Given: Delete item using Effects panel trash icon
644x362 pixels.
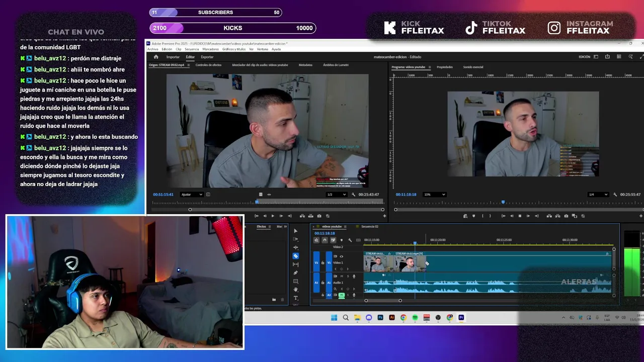Looking at the screenshot, I should click(282, 300).
